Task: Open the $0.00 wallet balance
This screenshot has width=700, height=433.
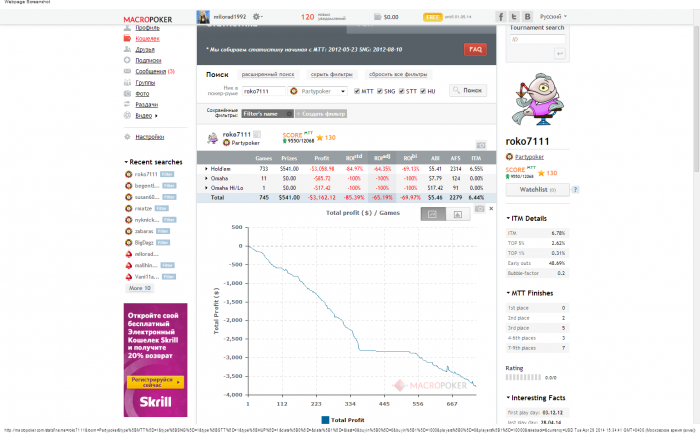Action: coord(386,17)
